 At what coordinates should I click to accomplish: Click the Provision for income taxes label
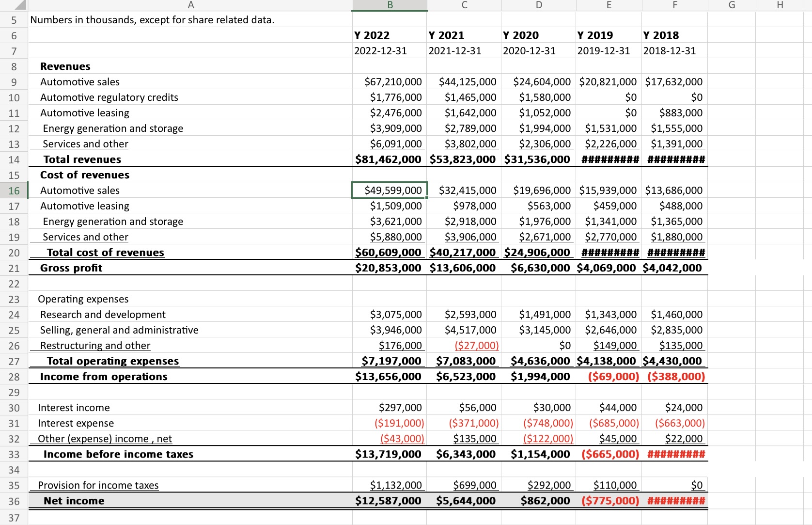point(98,485)
